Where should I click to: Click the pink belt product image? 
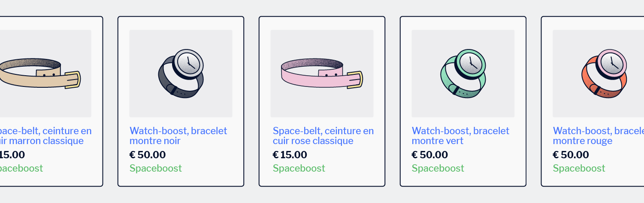(x=322, y=74)
